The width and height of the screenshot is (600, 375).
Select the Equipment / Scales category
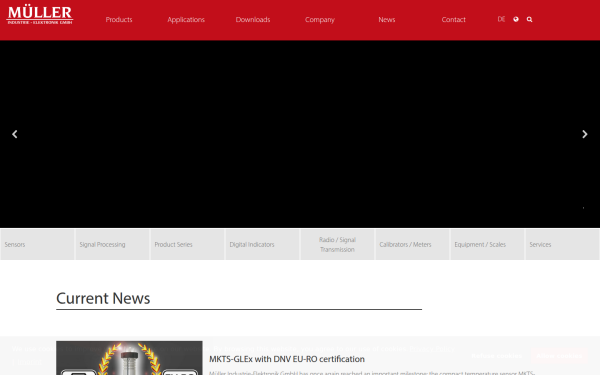coord(488,245)
